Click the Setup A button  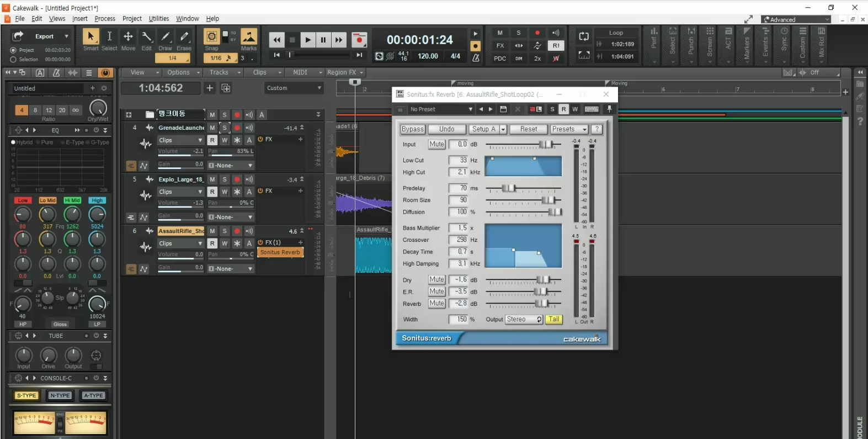coord(483,129)
